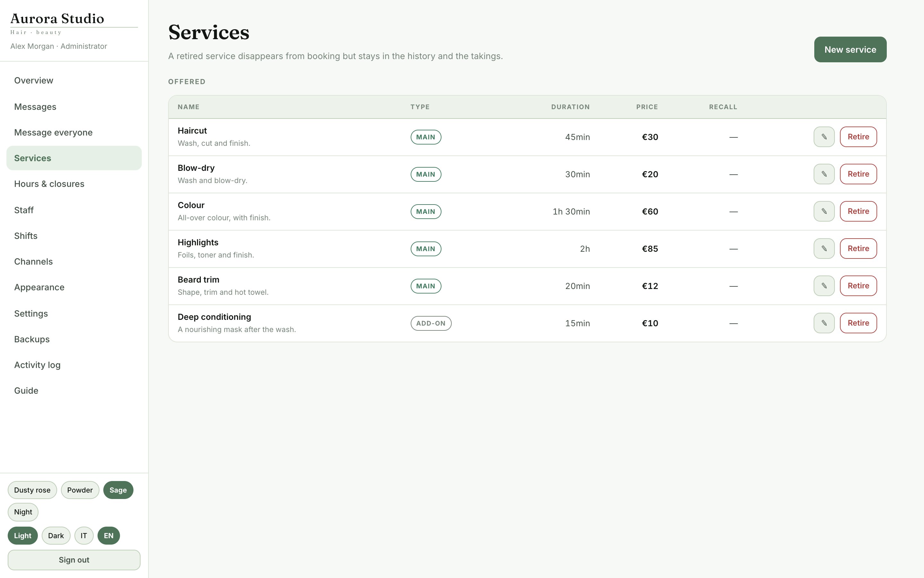The height and width of the screenshot is (578, 924).
Task: Retire the Highlights service
Action: click(858, 249)
